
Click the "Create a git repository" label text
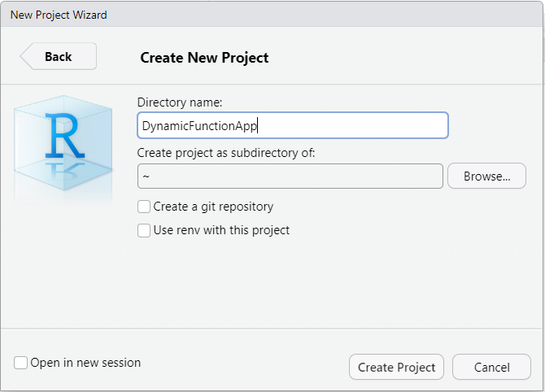pyautogui.click(x=213, y=207)
